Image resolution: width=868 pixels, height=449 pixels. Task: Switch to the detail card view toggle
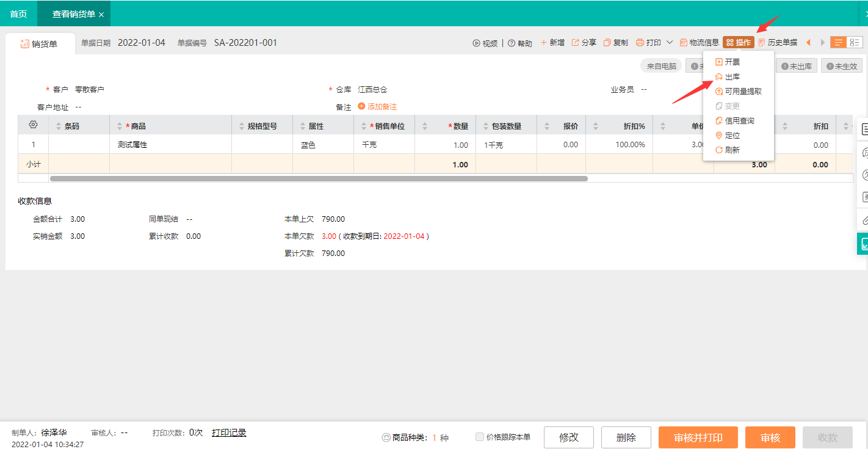pos(855,42)
